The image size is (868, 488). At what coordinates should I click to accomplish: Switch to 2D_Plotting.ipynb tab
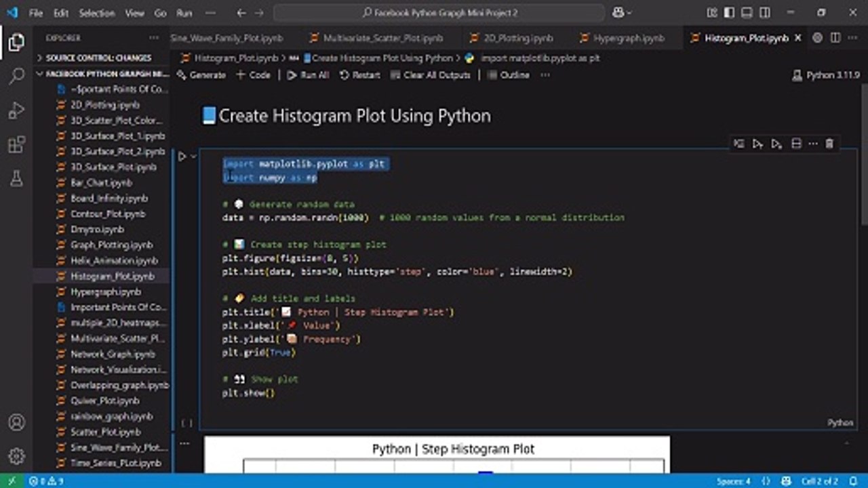point(512,38)
